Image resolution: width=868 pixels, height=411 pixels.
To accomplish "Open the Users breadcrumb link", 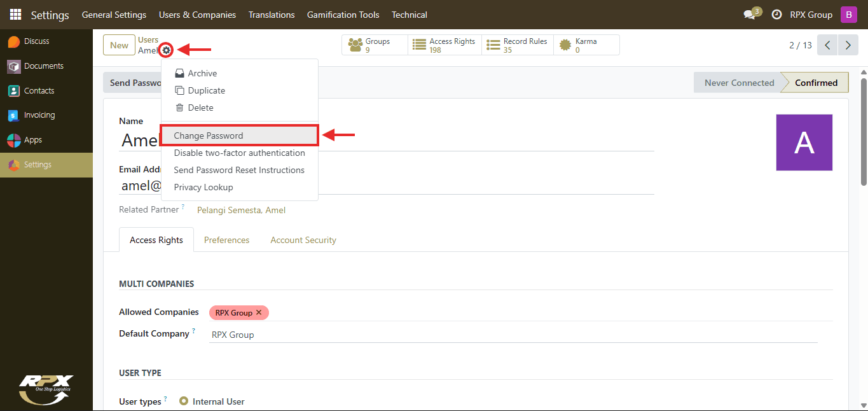I will click(148, 40).
